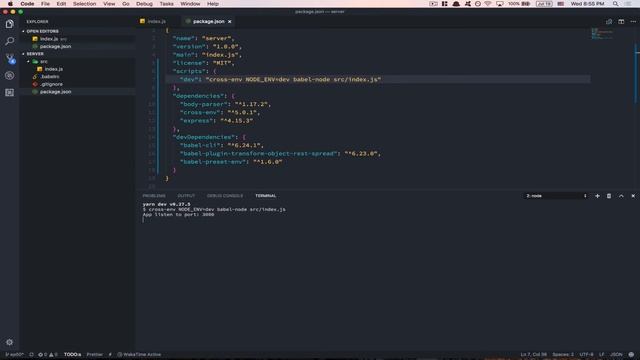Click the feedback smiley in status bar
640x360 pixels.
pos(631,354)
